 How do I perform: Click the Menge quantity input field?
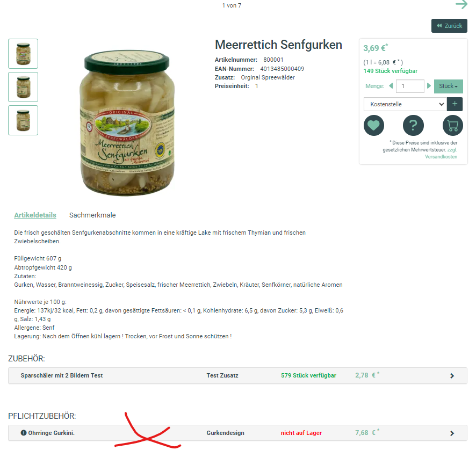pyautogui.click(x=410, y=86)
